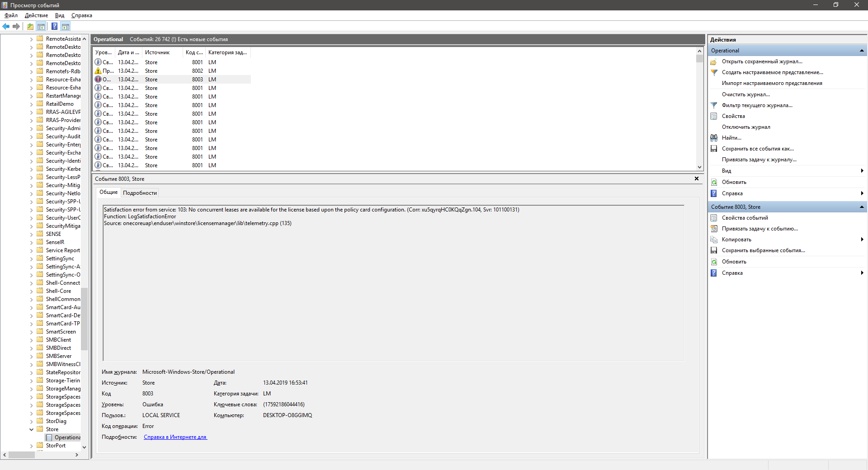The height and width of the screenshot is (470, 868).
Task: Select the Shell-Core tree item
Action: pos(58,291)
